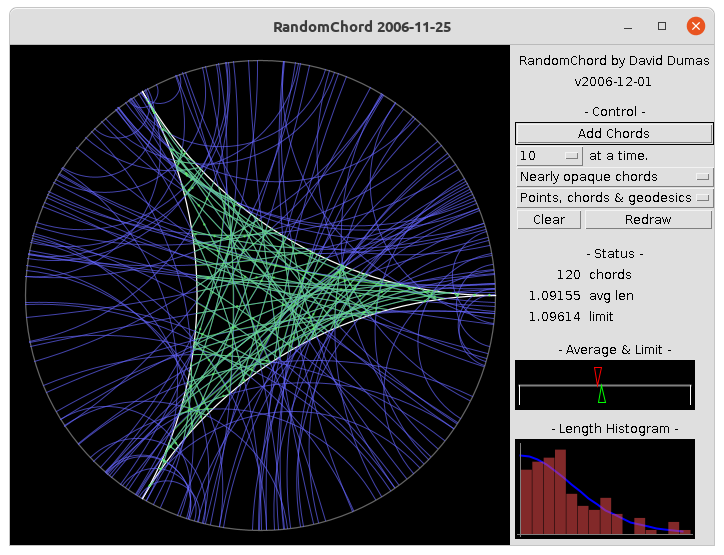The height and width of the screenshot is (555, 724).
Task: Click the '120 chords' status text
Action: (594, 275)
